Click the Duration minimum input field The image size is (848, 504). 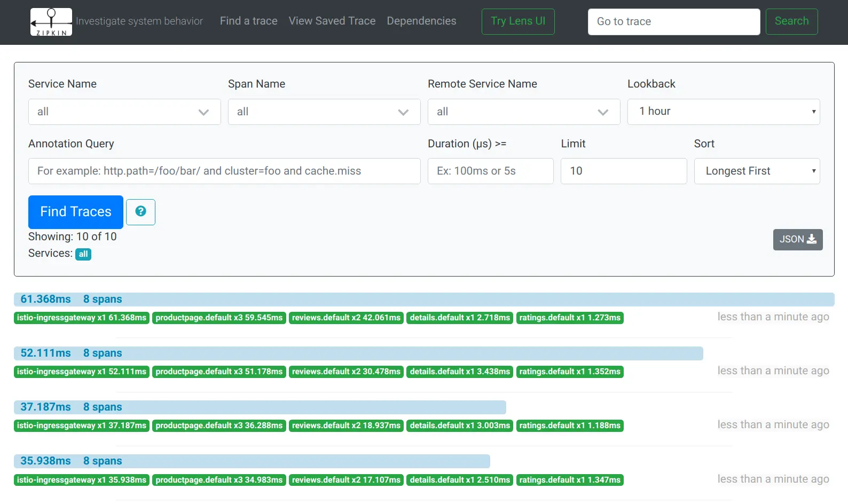490,171
